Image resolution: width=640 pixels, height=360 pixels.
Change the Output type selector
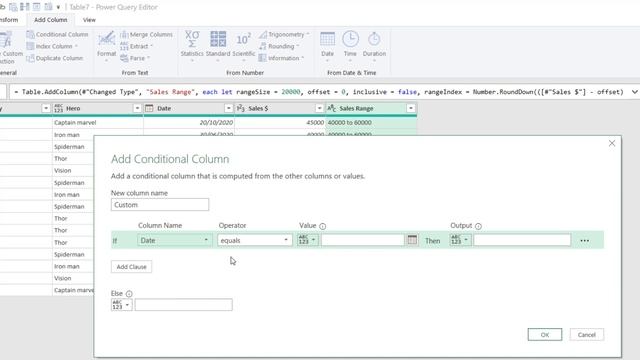pos(460,240)
